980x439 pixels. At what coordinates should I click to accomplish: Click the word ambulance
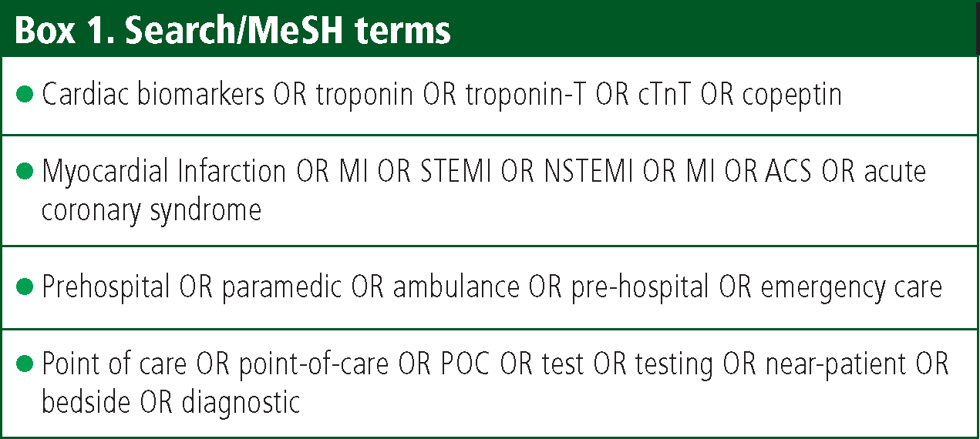[x=456, y=287]
